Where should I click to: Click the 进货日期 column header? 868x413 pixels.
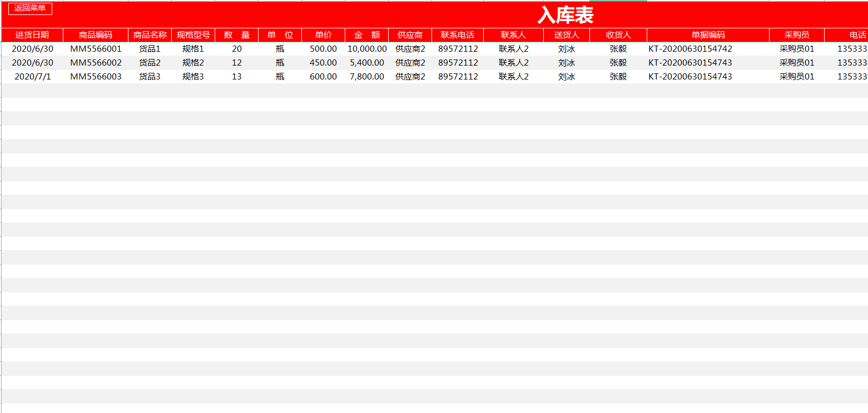pos(32,34)
